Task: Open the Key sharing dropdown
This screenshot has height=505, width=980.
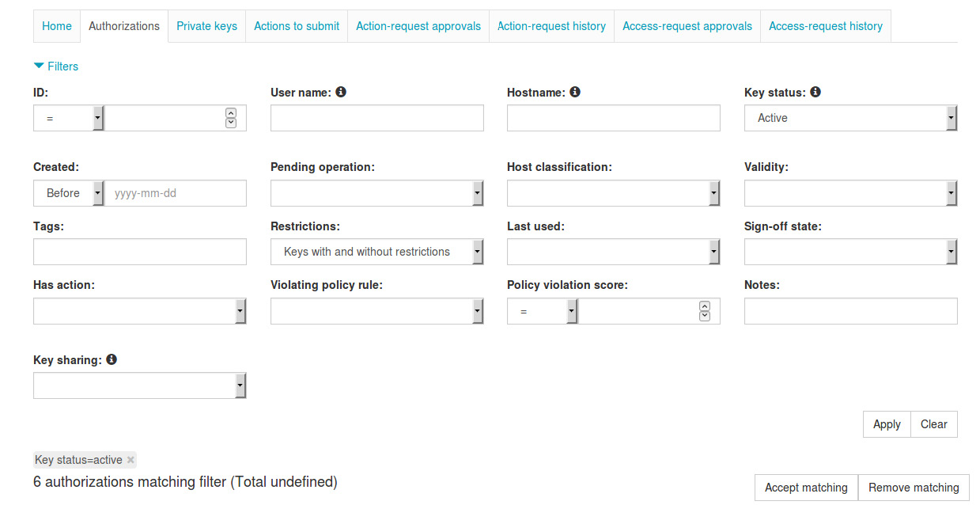Action: 140,385
